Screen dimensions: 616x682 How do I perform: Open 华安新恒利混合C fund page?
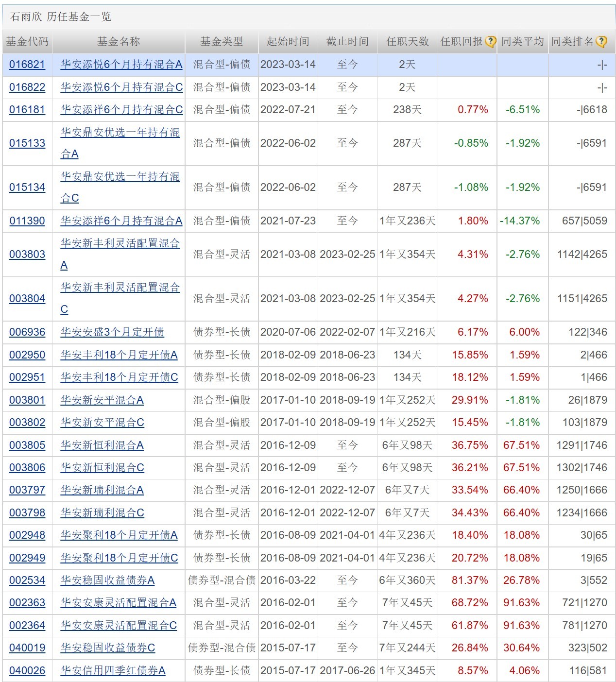click(x=103, y=468)
